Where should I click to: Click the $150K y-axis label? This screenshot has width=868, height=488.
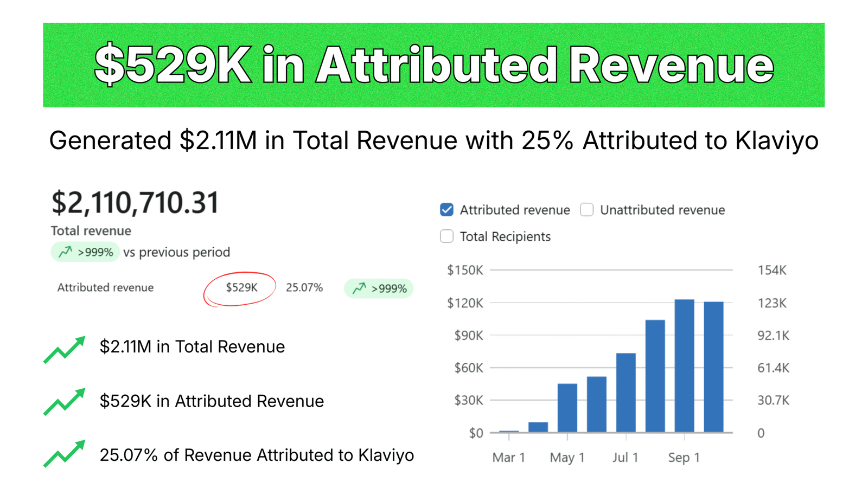pos(465,270)
